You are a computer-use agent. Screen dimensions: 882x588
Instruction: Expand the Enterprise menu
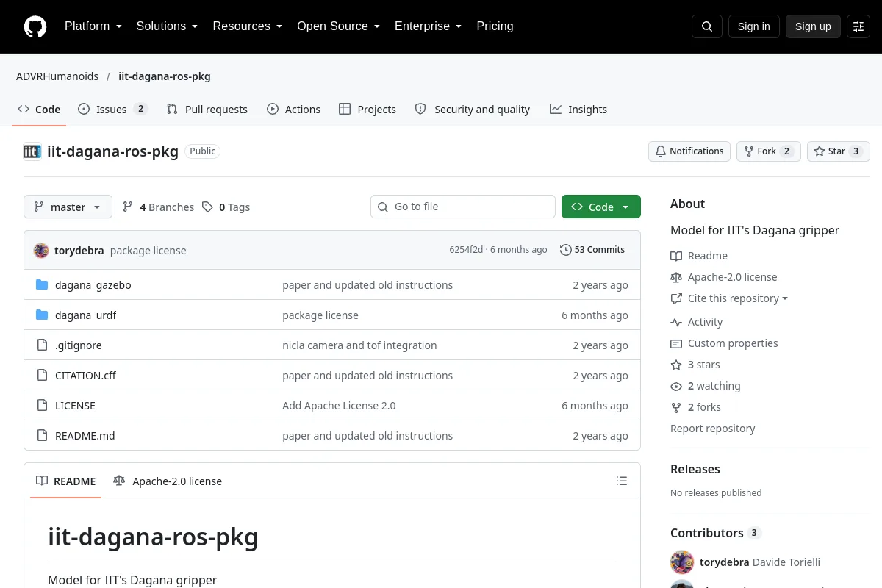pos(428,26)
